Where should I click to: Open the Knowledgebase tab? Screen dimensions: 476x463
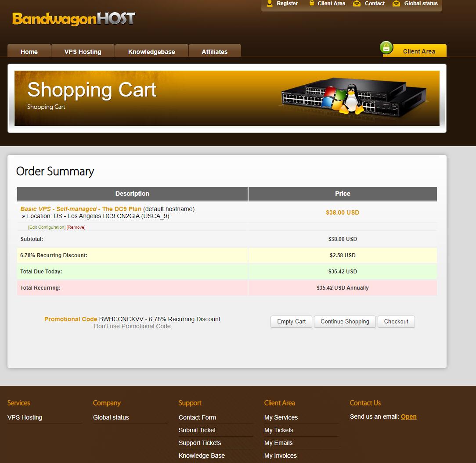(x=151, y=50)
